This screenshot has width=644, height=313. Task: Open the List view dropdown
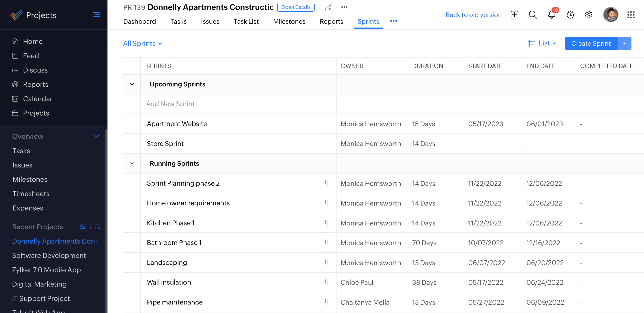[x=542, y=43]
